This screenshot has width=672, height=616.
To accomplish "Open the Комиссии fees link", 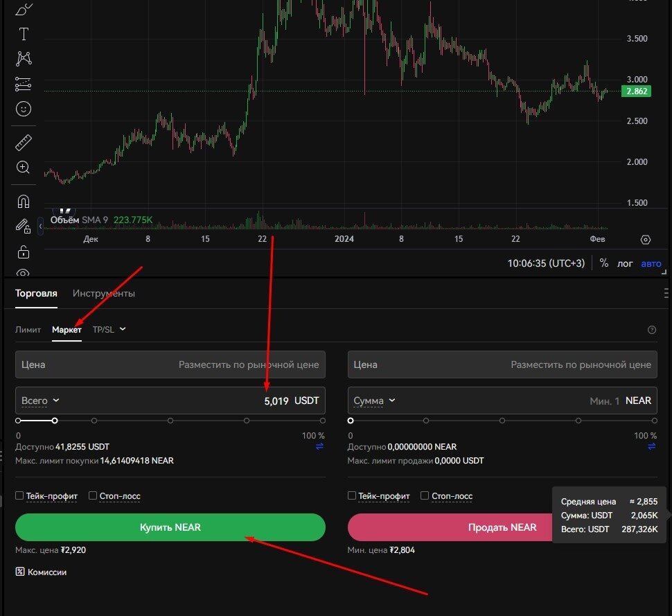I will click(41, 572).
